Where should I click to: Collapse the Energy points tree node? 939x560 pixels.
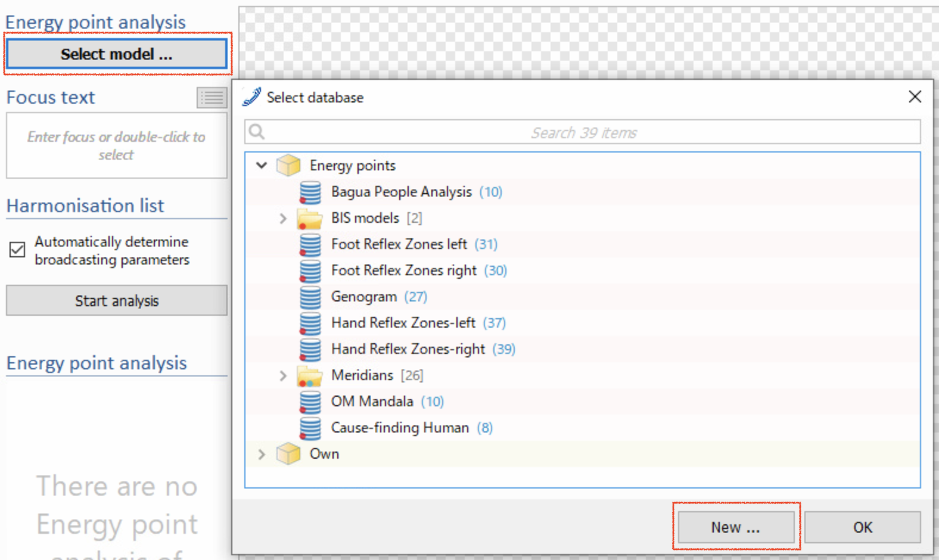coord(262,165)
